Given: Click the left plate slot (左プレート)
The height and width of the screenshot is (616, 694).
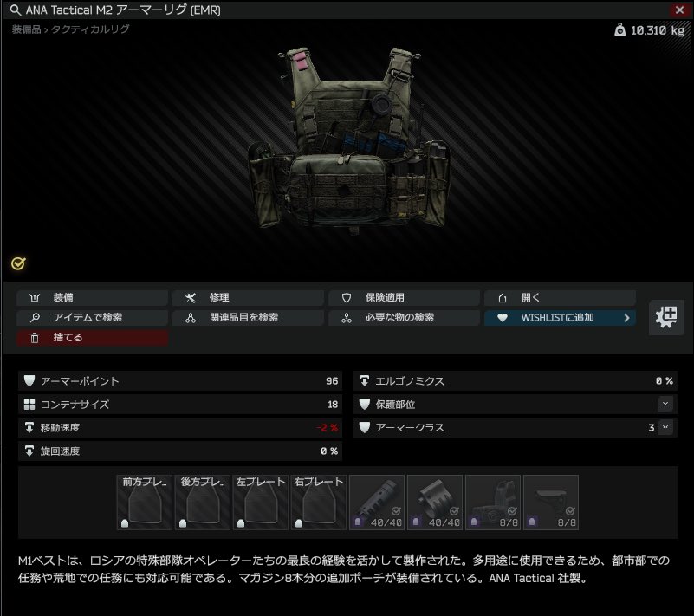Looking at the screenshot, I should tap(260, 503).
